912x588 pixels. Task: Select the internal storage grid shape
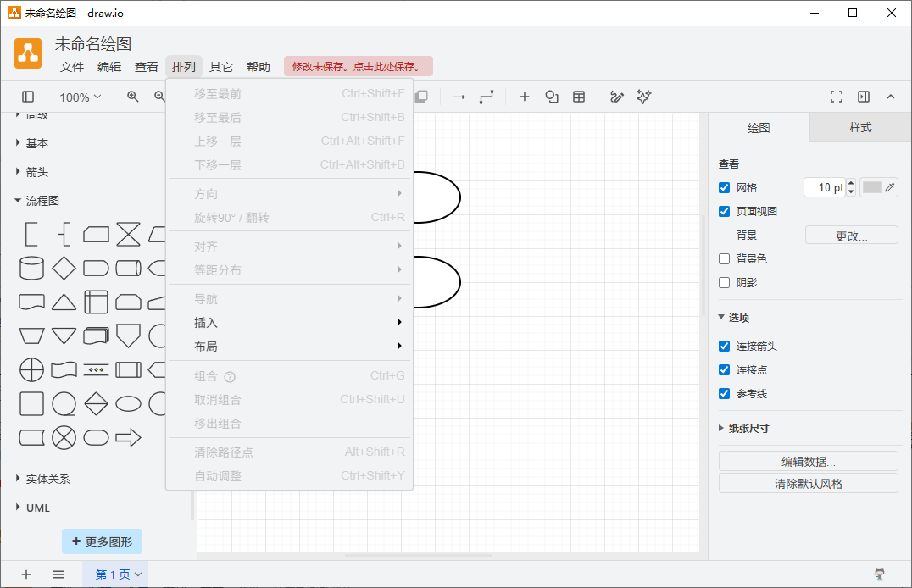point(96,302)
